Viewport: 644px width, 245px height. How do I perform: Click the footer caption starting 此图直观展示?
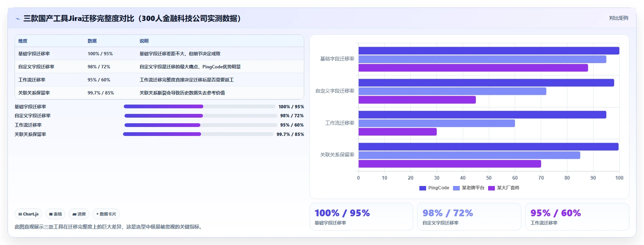point(109,227)
